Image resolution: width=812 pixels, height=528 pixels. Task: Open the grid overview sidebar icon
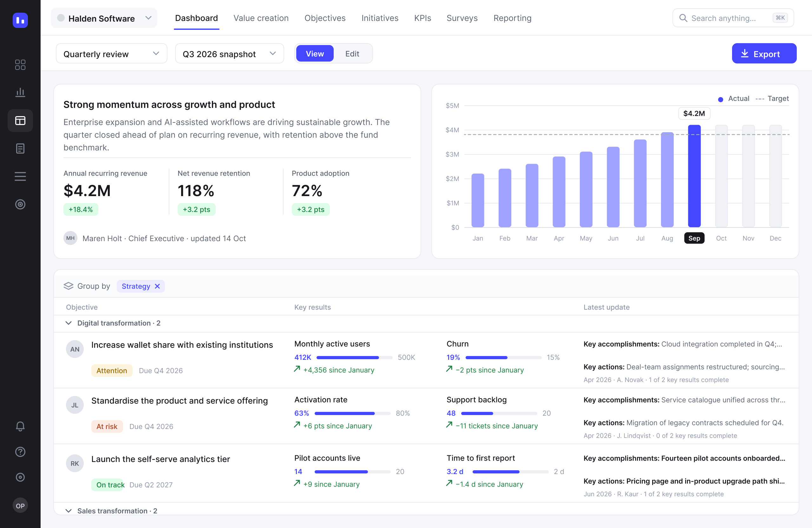pos(20,65)
